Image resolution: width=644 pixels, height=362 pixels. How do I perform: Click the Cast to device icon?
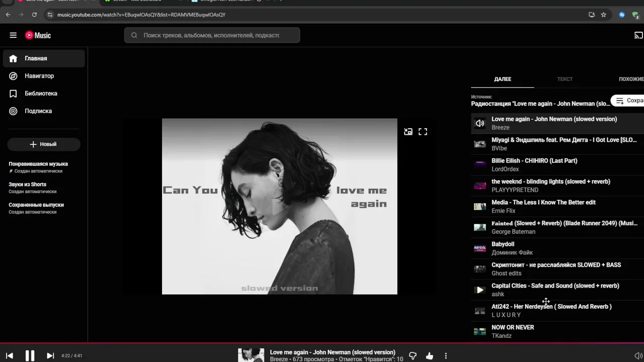(638, 35)
